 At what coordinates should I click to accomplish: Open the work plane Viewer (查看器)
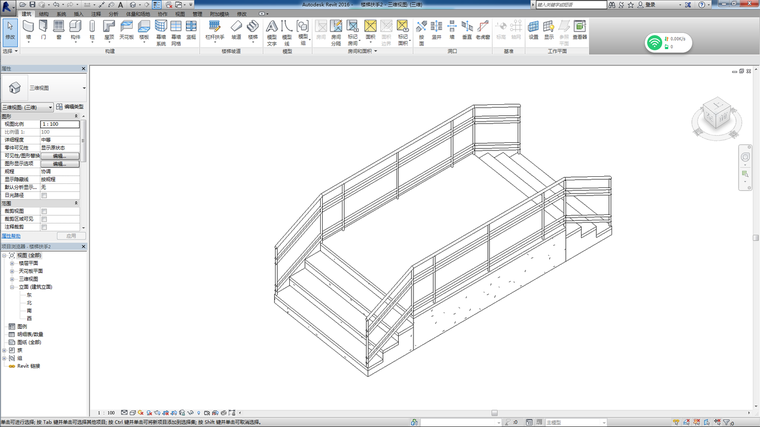(x=580, y=31)
